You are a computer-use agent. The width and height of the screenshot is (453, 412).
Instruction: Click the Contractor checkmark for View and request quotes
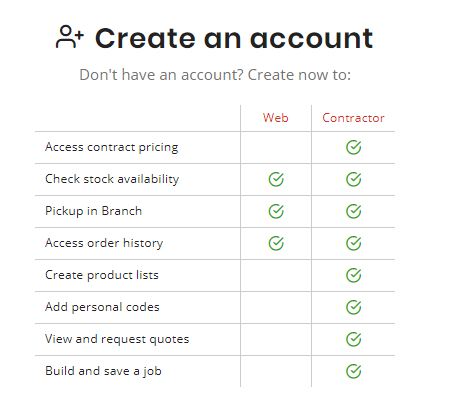click(353, 339)
